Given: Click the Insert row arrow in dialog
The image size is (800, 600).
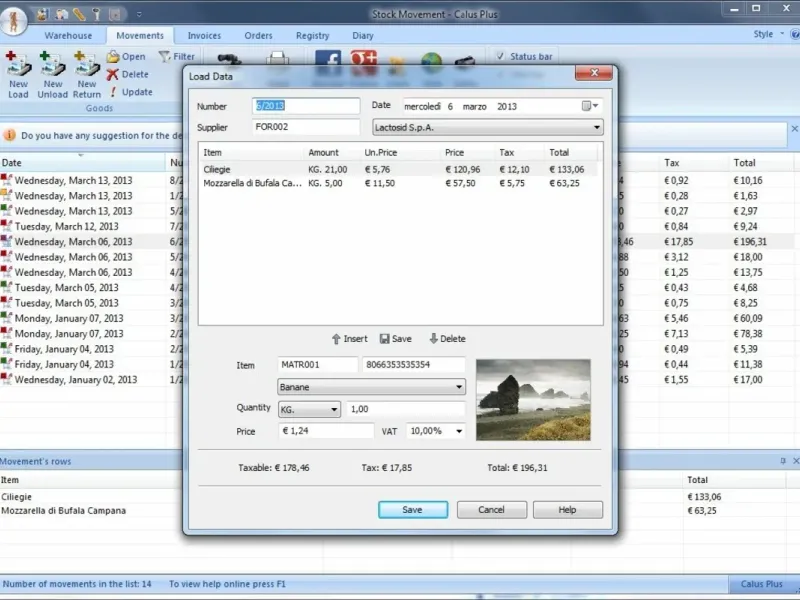Looking at the screenshot, I should coord(336,339).
